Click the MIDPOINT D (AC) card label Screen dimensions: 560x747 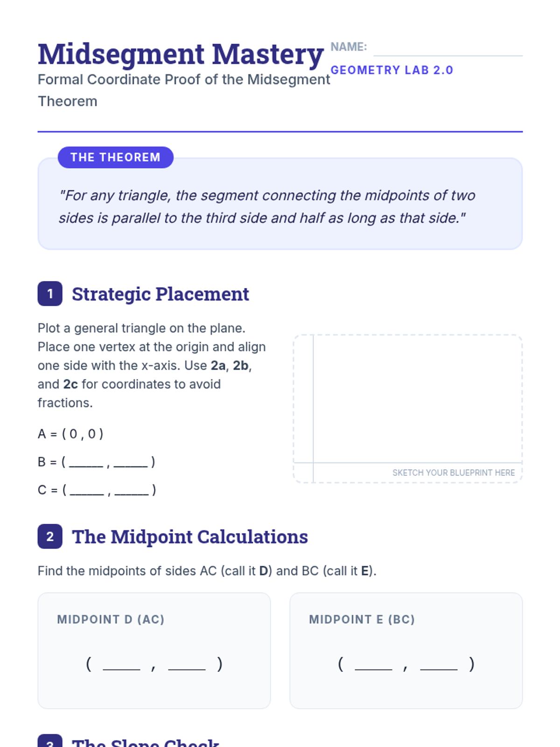coord(111,620)
